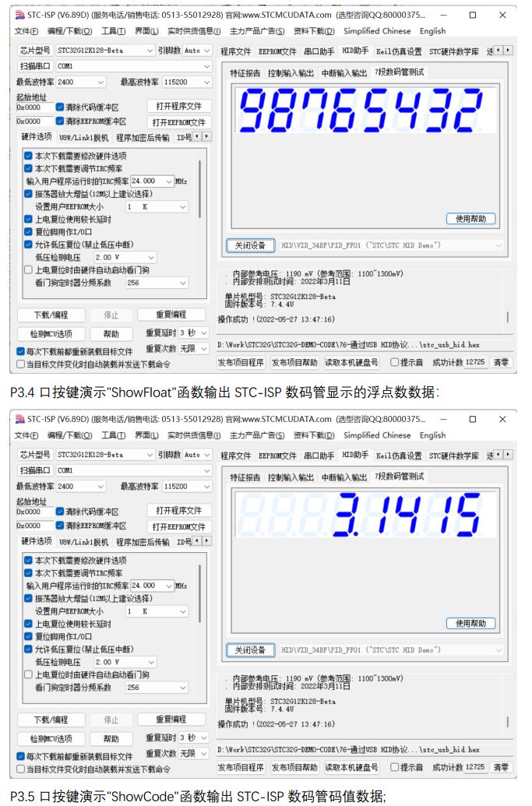Click right tab-scroll arrow beside ID号 in lower window
Viewport: 532px width, 806px height.
[x=207, y=540]
